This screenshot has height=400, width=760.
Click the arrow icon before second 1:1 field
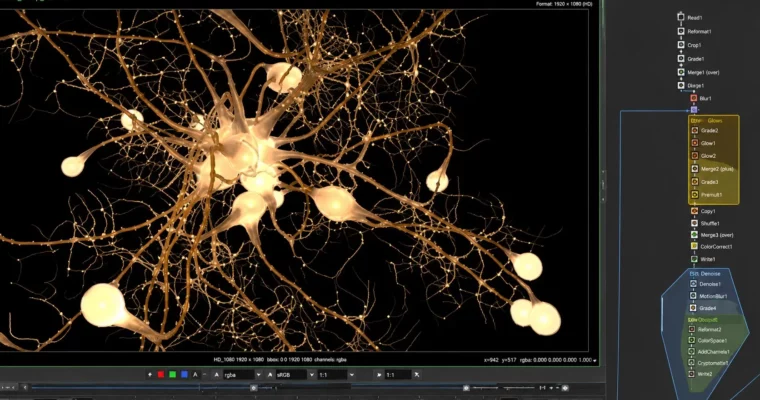click(x=379, y=375)
